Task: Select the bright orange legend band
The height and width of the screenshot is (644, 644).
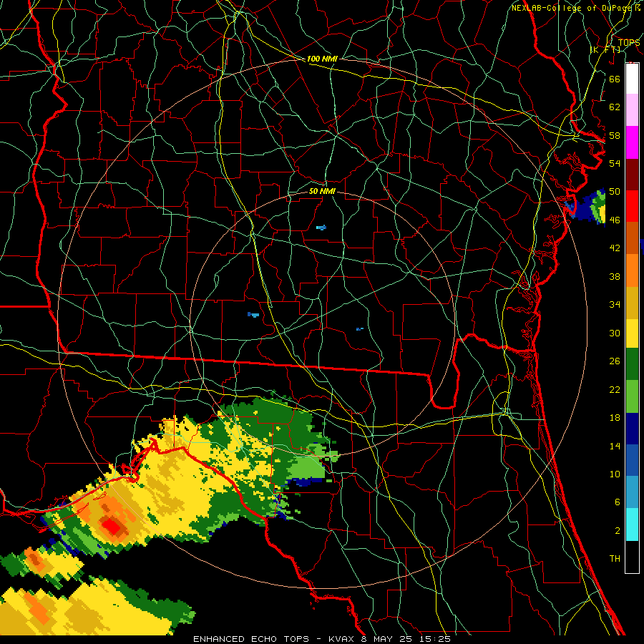Action: pyautogui.click(x=632, y=270)
